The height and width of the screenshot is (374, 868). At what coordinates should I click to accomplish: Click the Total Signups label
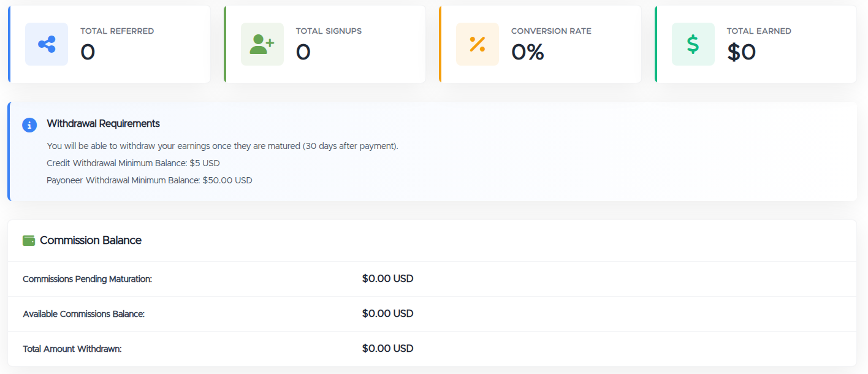329,31
